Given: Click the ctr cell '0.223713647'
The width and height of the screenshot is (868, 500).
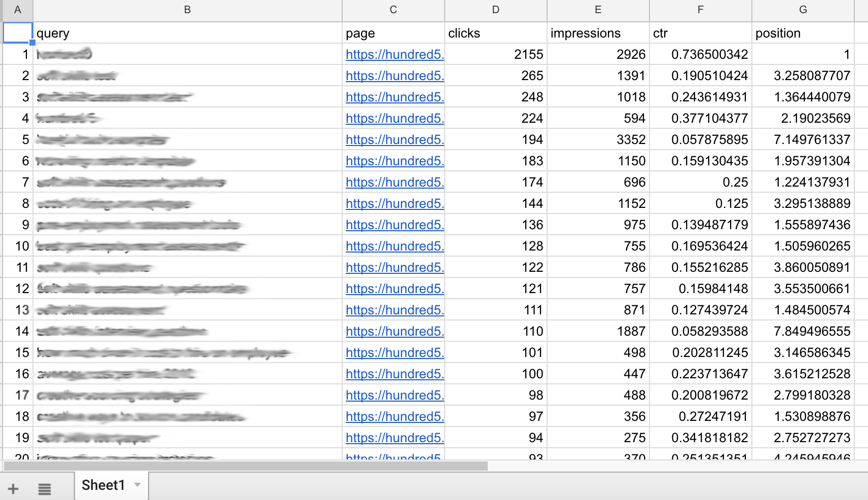Looking at the screenshot, I should pyautogui.click(x=701, y=374).
